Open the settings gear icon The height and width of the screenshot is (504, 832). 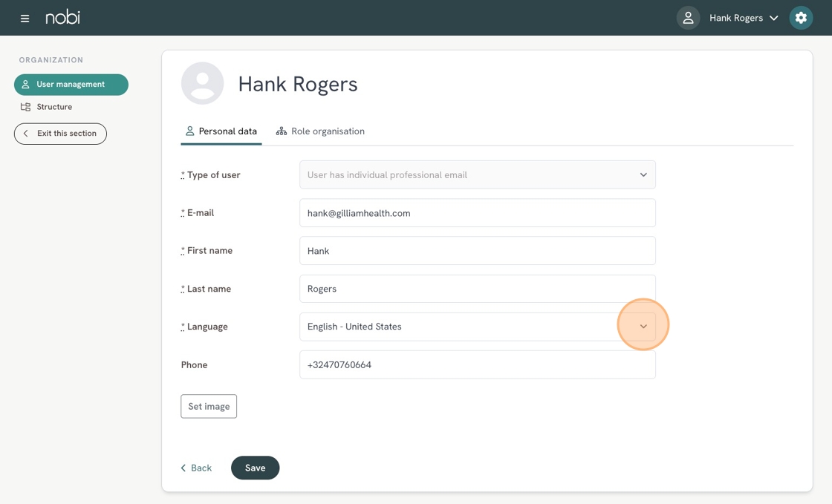coord(801,18)
